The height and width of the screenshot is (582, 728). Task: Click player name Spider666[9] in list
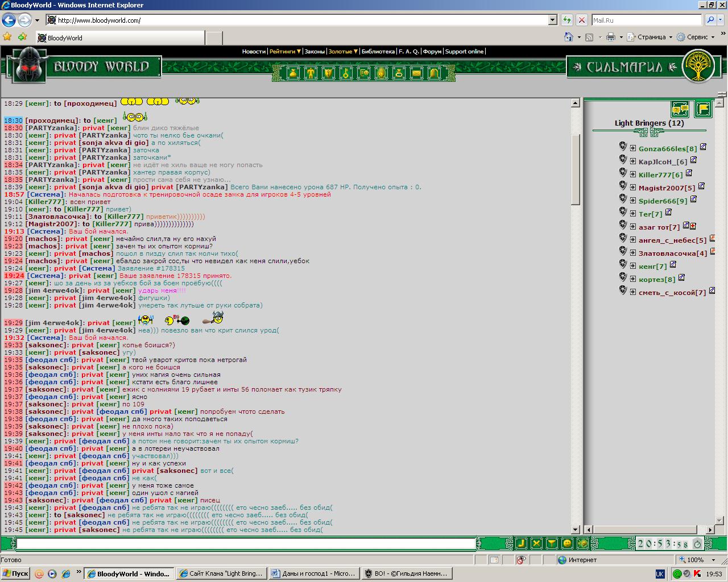coord(663,201)
